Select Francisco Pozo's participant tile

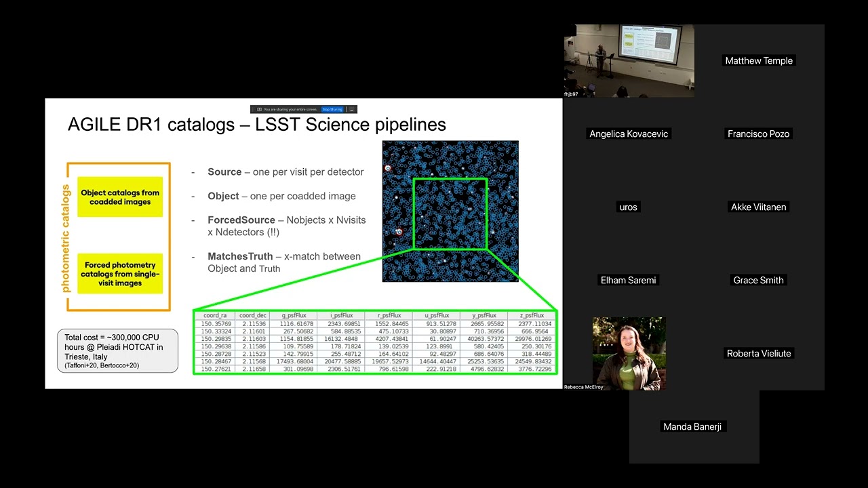pyautogui.click(x=759, y=134)
